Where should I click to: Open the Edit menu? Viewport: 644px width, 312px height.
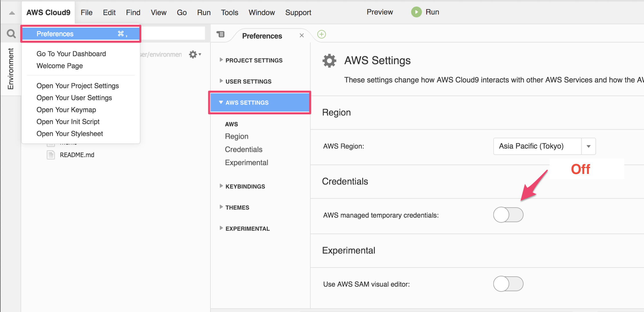109,12
